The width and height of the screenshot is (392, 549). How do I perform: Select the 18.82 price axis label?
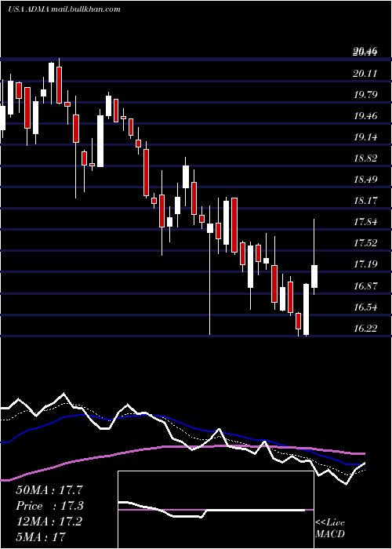(365, 158)
